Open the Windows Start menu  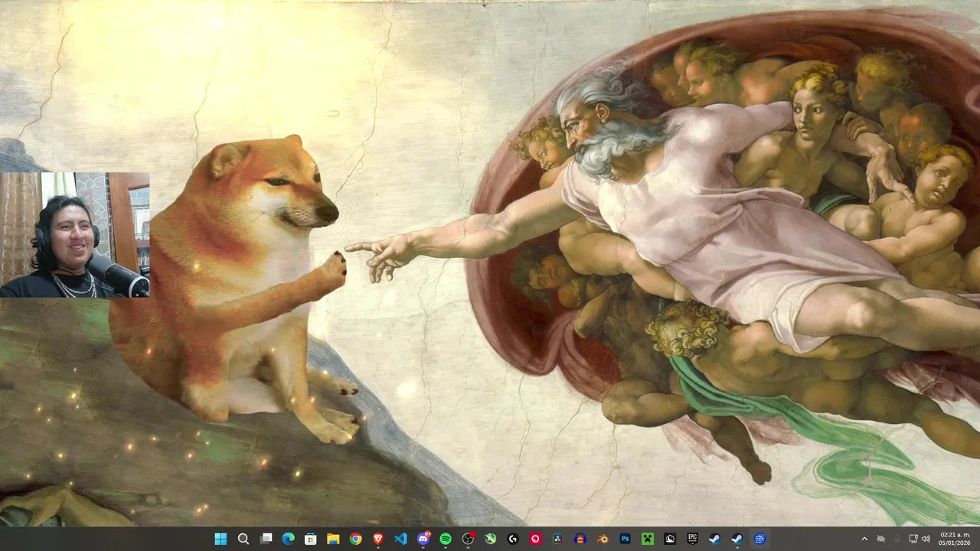click(220, 539)
